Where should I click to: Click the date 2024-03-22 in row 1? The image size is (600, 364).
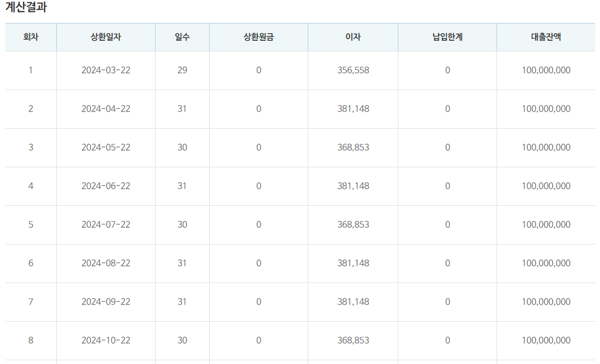pyautogui.click(x=105, y=70)
